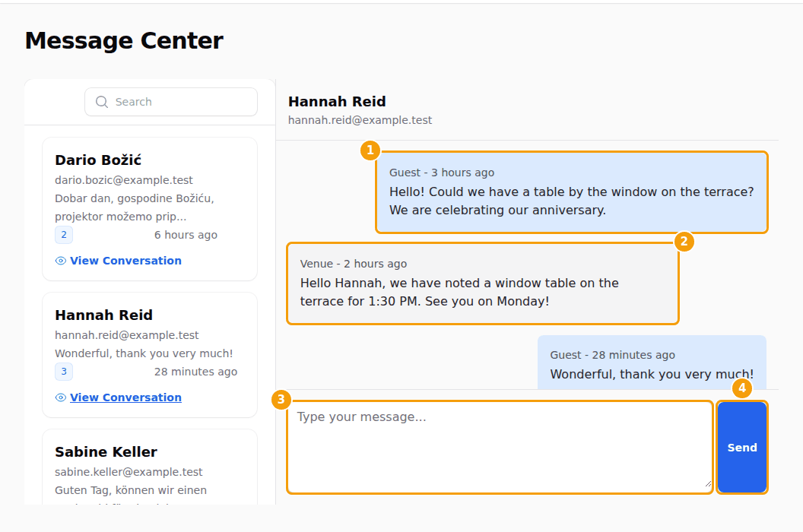This screenshot has width=803, height=532.
Task: Click the latest guest bubble 'Wonderful, thank you'
Action: click(x=652, y=363)
